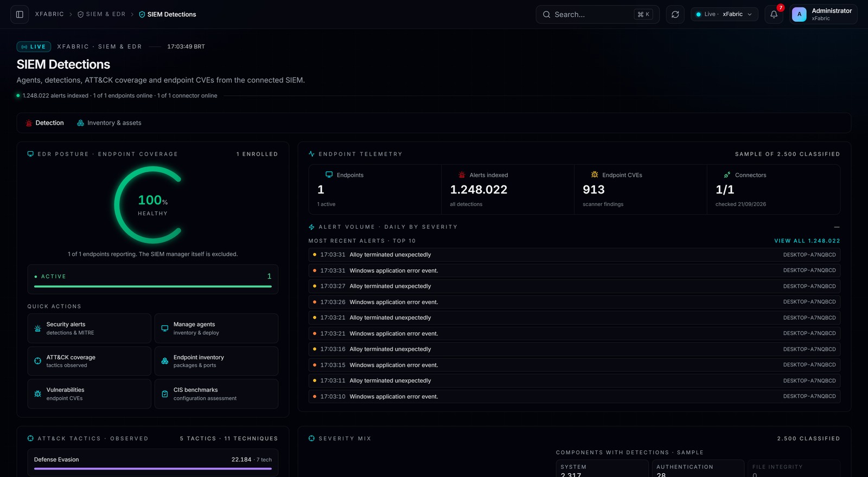Open the Alerts indexed 1.248.022 card

pyautogui.click(x=508, y=190)
